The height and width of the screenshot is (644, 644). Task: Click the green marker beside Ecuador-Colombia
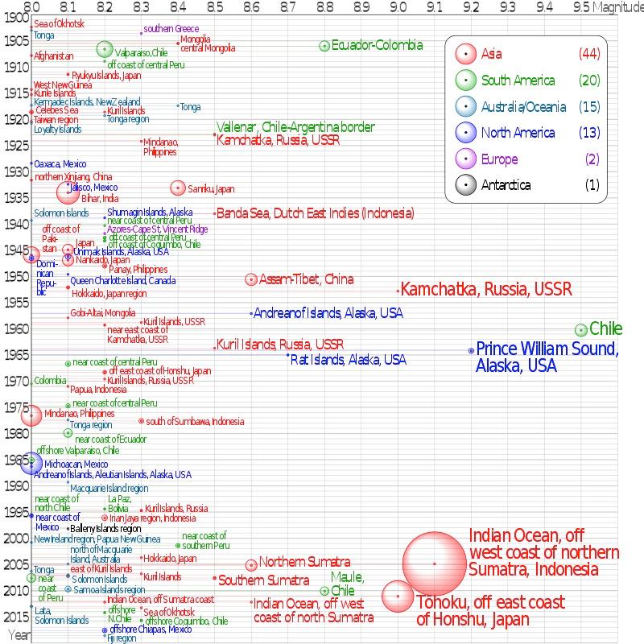point(324,46)
